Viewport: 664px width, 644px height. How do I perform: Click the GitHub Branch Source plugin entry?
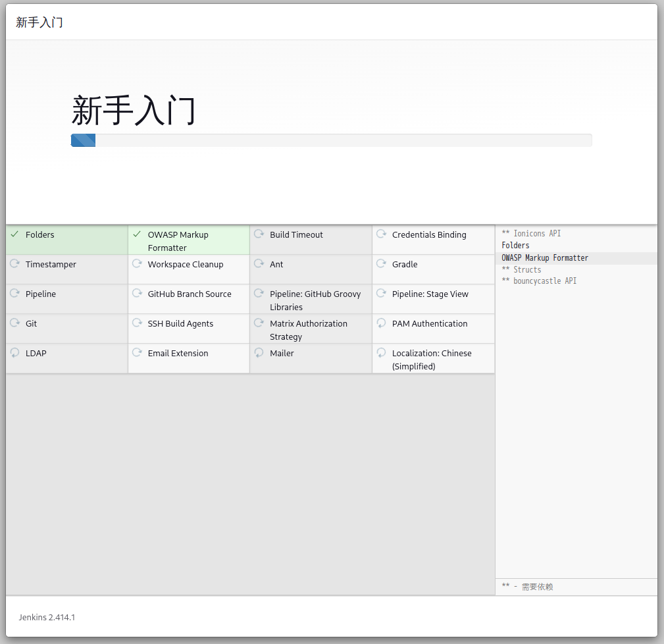(190, 294)
